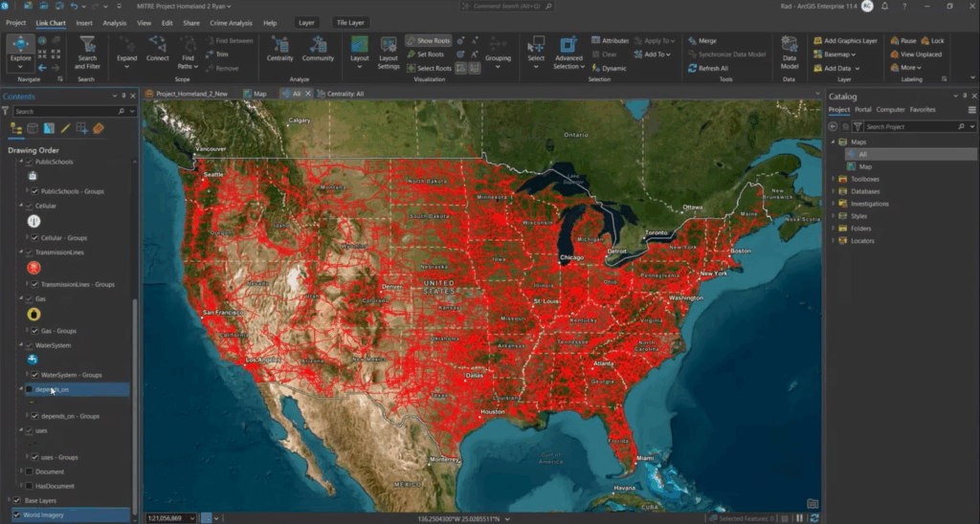Toggle the Document layer checkbox
The height and width of the screenshot is (524, 980).
29,471
